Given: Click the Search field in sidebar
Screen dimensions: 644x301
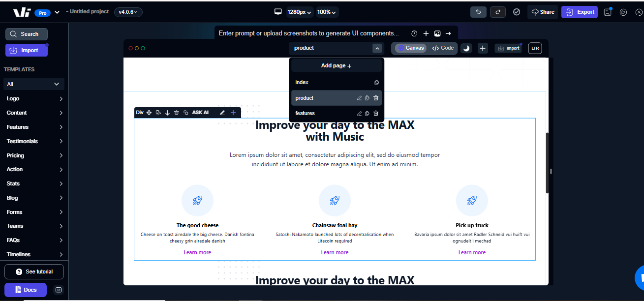Looking at the screenshot, I should tap(27, 34).
